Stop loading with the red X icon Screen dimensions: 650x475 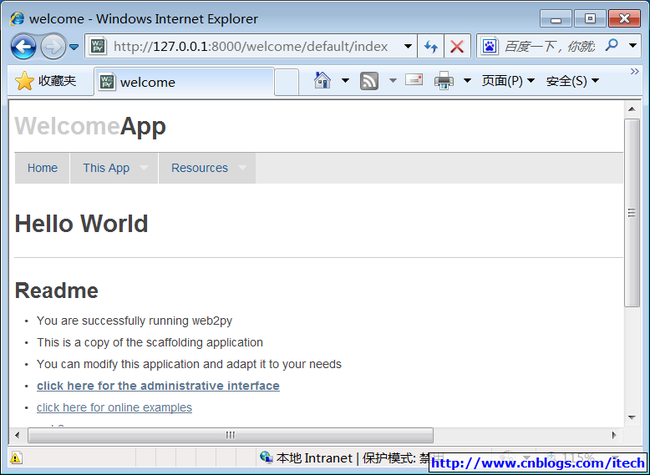[x=457, y=46]
